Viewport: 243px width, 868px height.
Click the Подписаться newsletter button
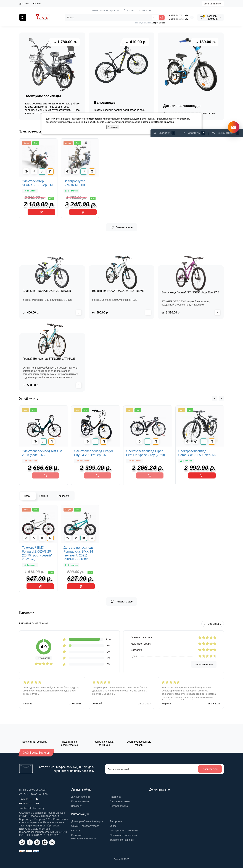click(x=210, y=769)
